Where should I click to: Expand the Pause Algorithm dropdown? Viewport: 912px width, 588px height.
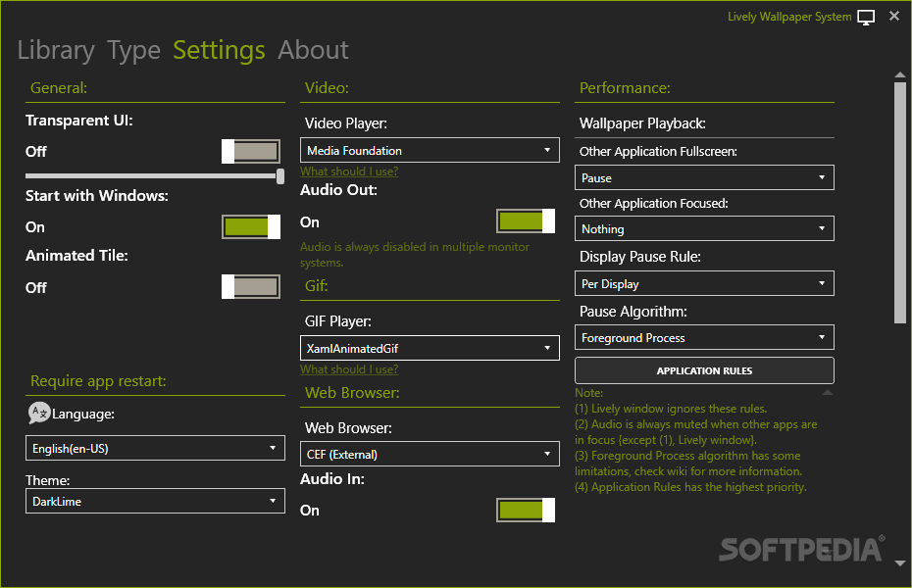tap(704, 337)
